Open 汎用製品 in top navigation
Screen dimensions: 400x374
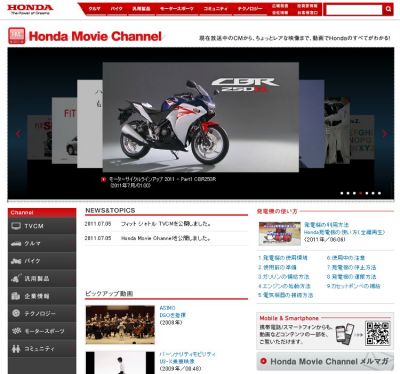point(141,9)
